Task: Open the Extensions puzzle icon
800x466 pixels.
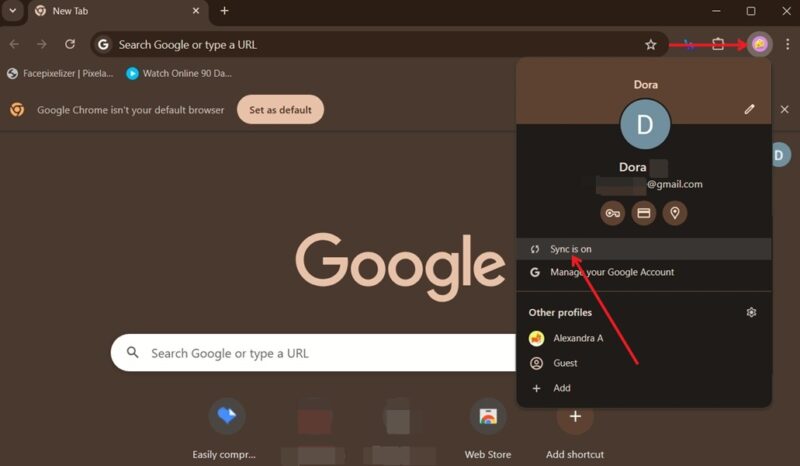Action: click(718, 44)
